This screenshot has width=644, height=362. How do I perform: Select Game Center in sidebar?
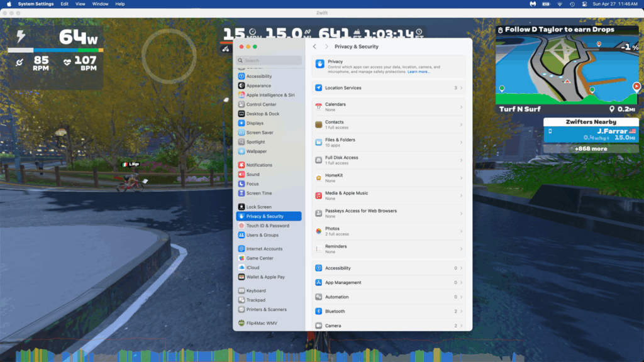tap(269, 258)
